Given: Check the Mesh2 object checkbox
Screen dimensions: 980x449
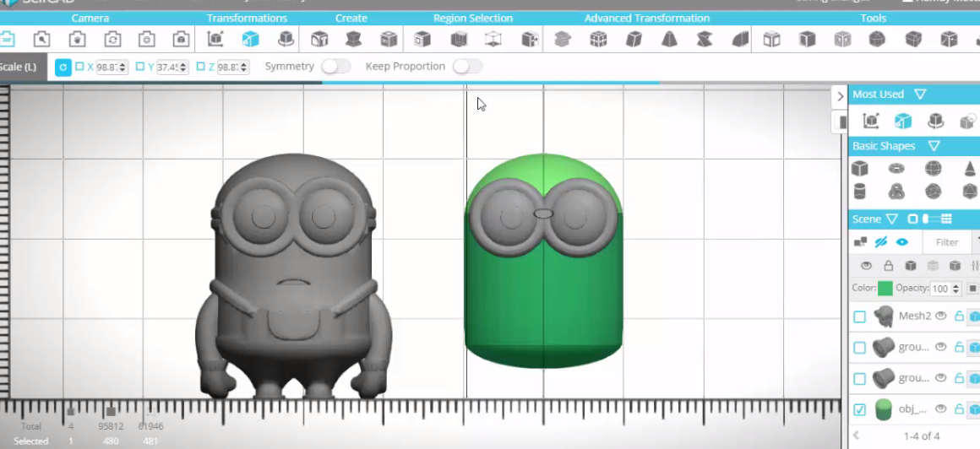Looking at the screenshot, I should pyautogui.click(x=859, y=316).
